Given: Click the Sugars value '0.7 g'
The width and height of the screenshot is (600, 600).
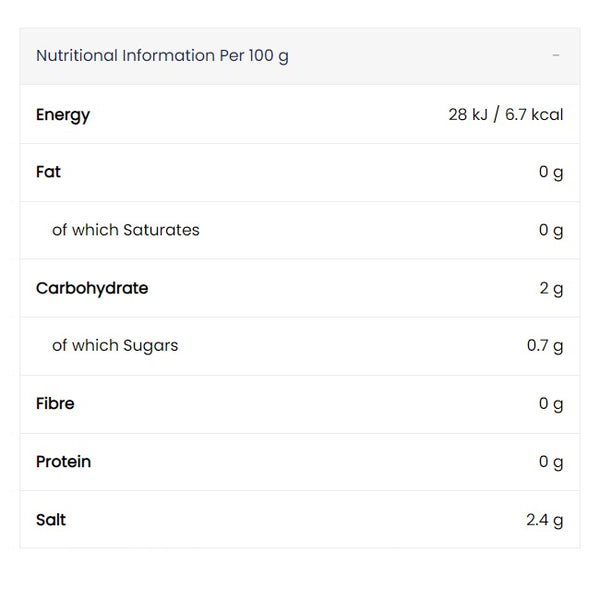Looking at the screenshot, I should (x=545, y=346).
